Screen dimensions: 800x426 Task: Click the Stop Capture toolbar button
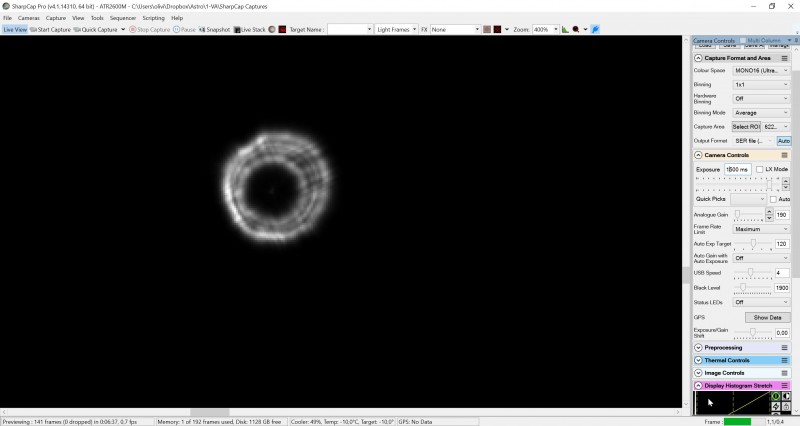coord(149,30)
